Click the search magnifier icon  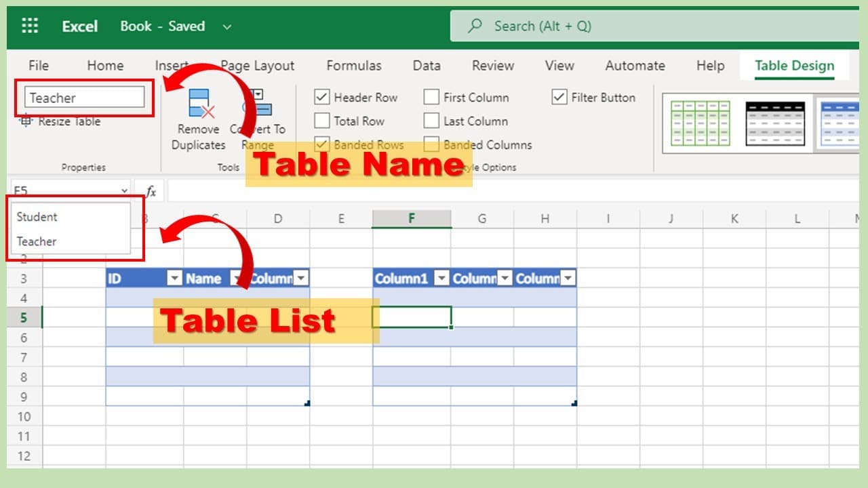475,26
